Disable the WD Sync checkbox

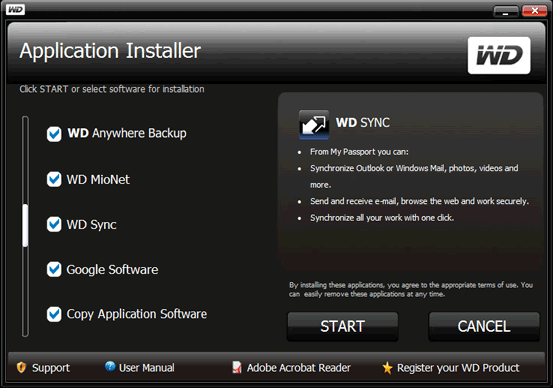(x=54, y=224)
